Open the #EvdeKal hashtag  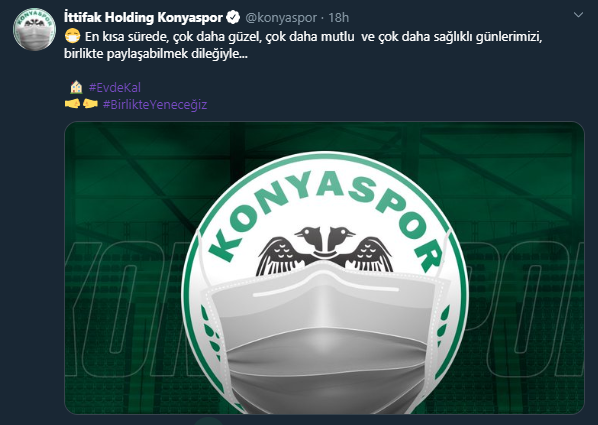115,87
